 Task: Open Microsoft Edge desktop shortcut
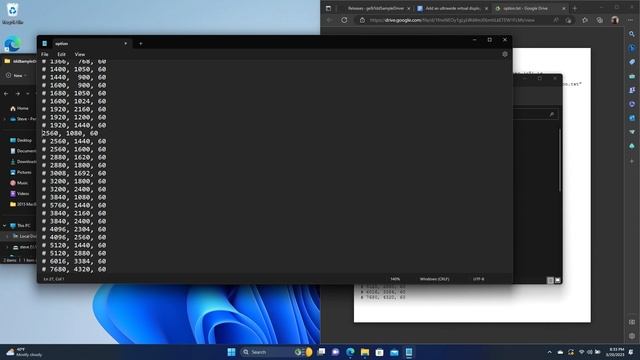(x=12, y=44)
